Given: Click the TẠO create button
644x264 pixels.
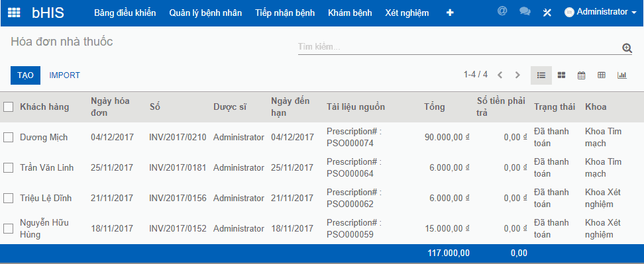Looking at the screenshot, I should click(25, 75).
